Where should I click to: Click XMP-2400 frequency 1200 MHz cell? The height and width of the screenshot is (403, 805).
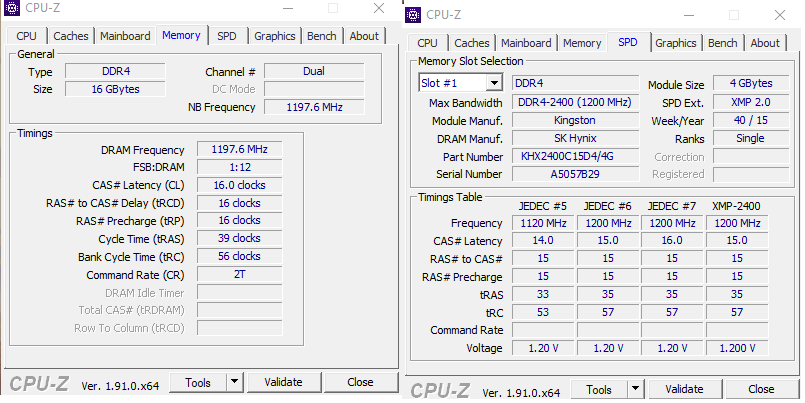[x=737, y=223]
